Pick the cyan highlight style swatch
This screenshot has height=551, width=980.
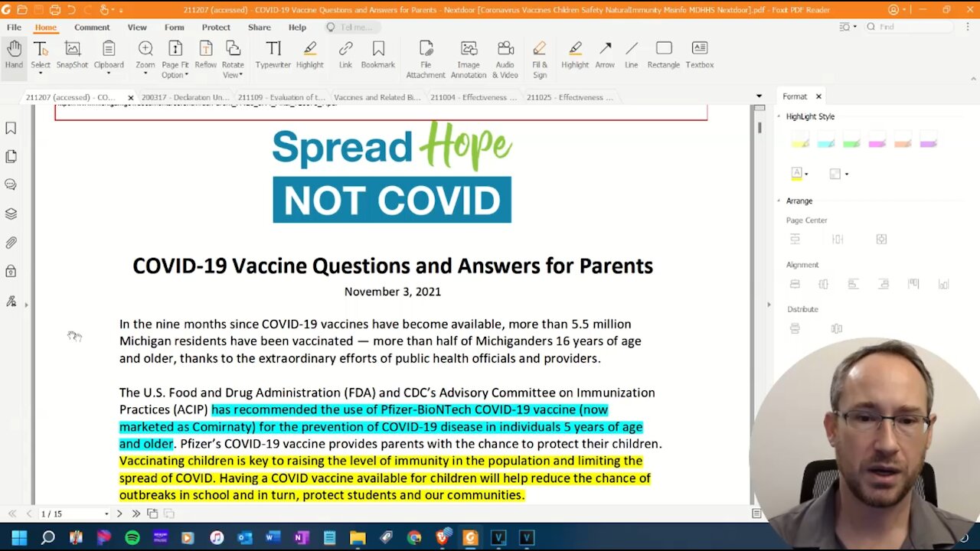[826, 141]
